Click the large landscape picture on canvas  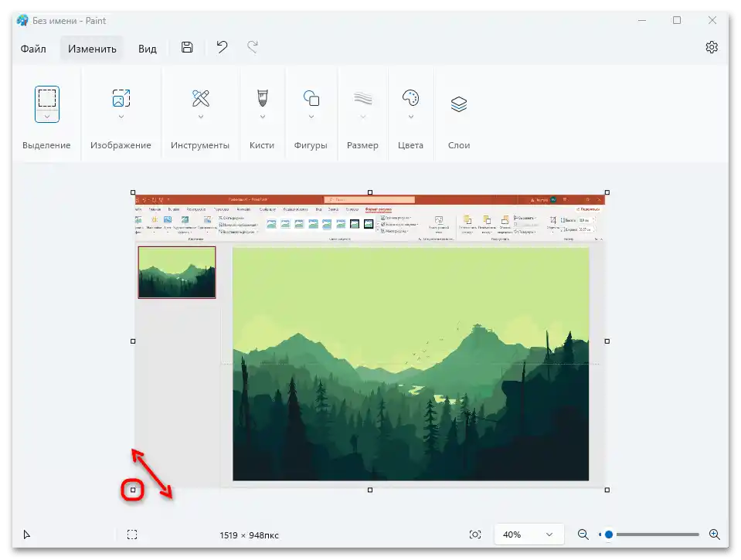tap(410, 364)
